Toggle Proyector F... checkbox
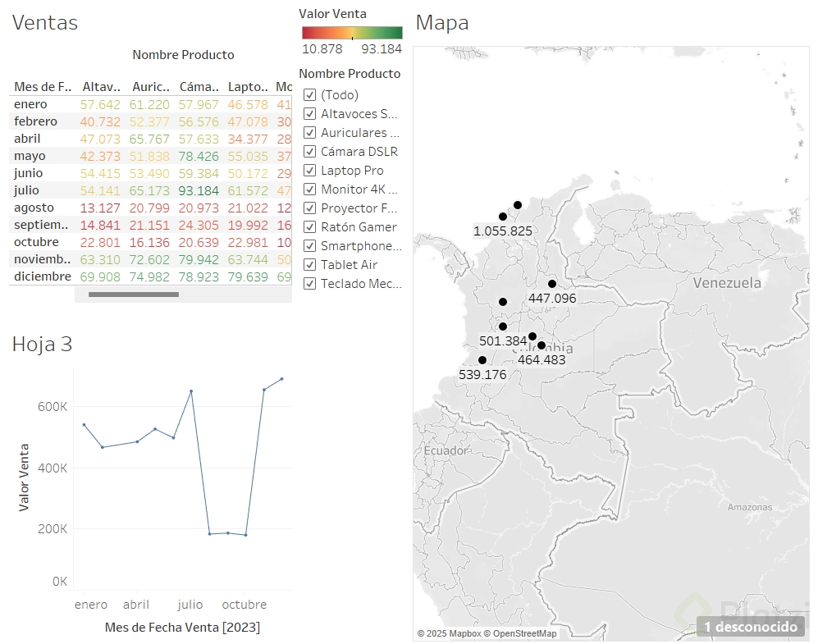The width and height of the screenshot is (818, 644). 310,208
